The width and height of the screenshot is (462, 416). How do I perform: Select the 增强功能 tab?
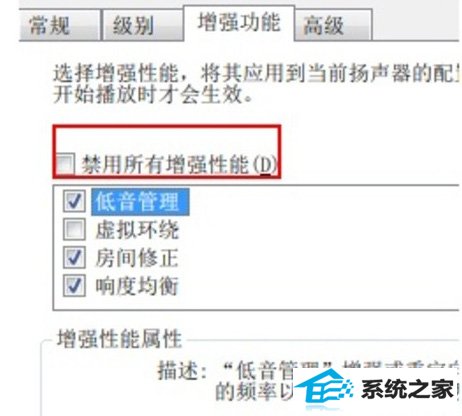(239, 23)
